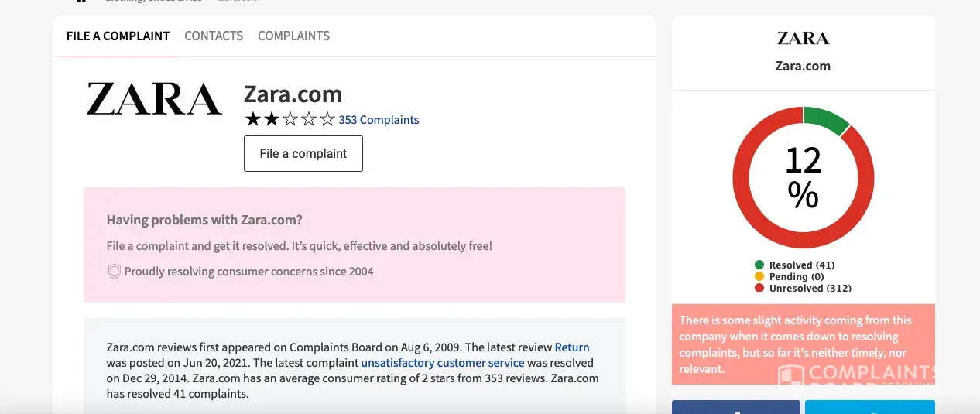
Task: Click the first filled rating star
Action: click(x=252, y=120)
